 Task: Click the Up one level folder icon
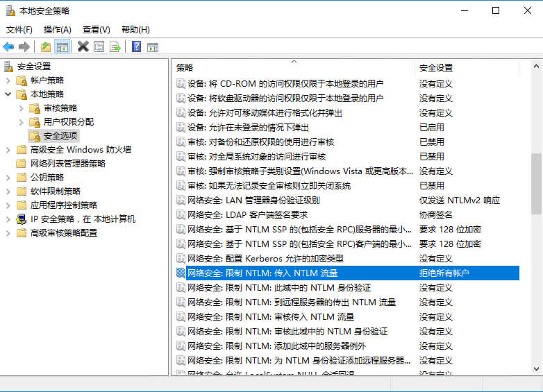(x=46, y=47)
